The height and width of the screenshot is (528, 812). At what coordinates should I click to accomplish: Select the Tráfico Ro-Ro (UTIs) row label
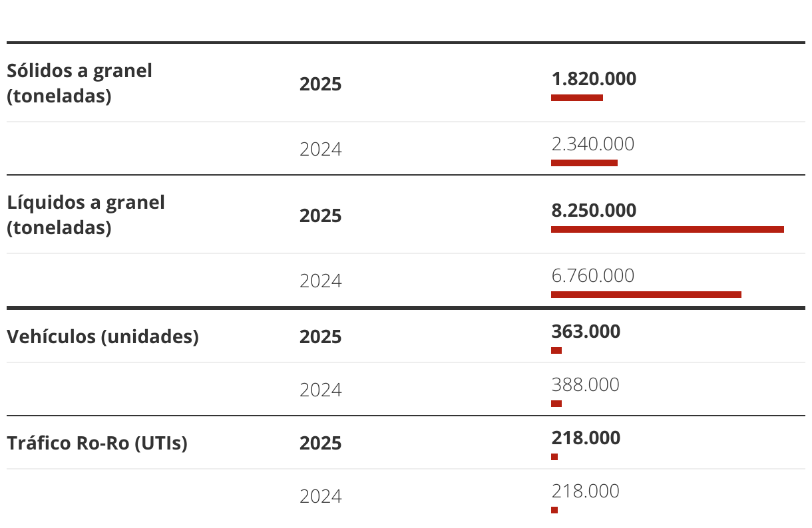tap(97, 443)
